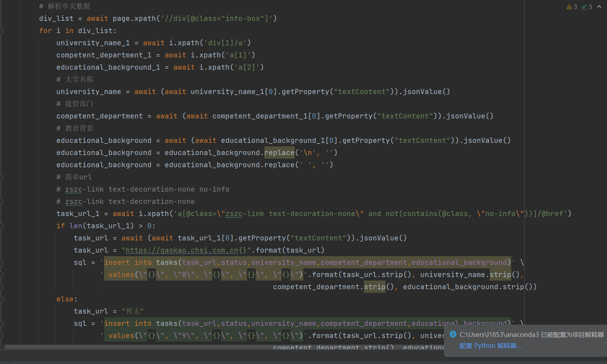The width and height of the screenshot is (607, 364).
Task: Click the 'university_name_1' variable definition
Action: tap(93, 43)
